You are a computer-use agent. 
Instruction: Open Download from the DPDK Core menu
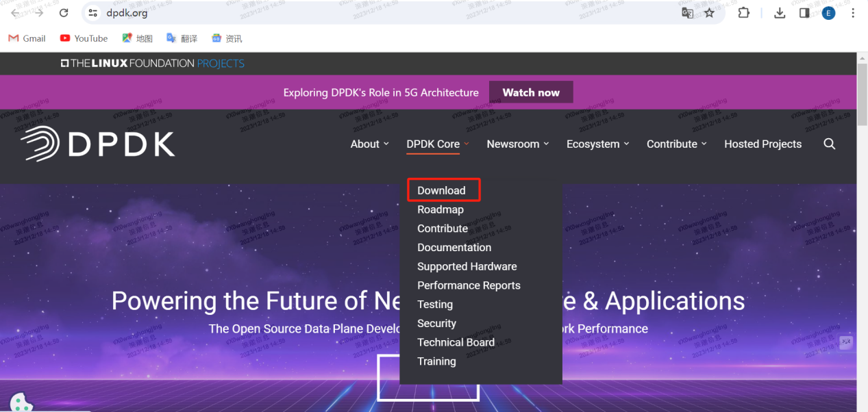441,190
